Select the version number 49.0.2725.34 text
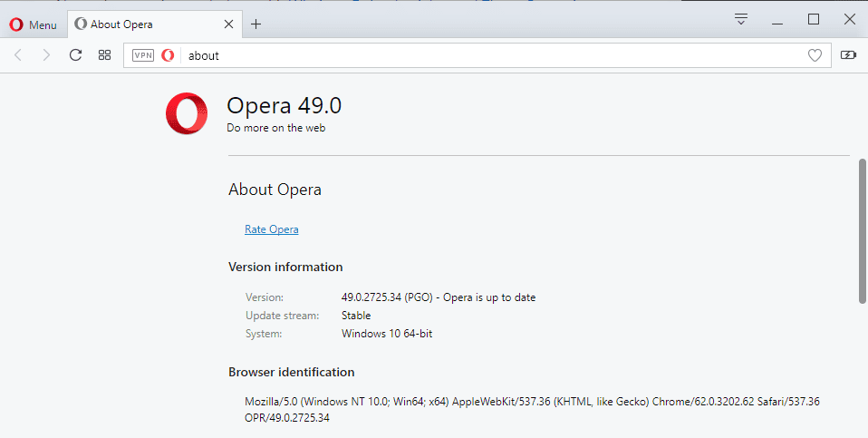The height and width of the screenshot is (438, 868). point(371,297)
